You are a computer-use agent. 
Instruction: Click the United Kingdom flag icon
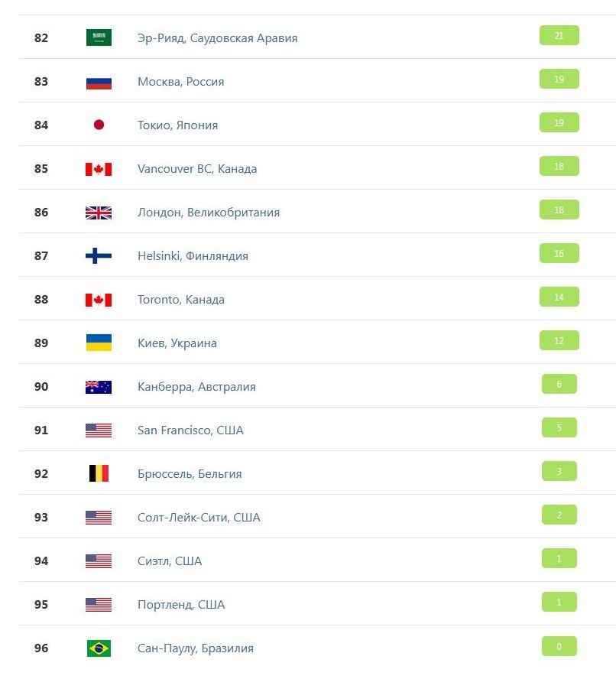click(x=99, y=213)
